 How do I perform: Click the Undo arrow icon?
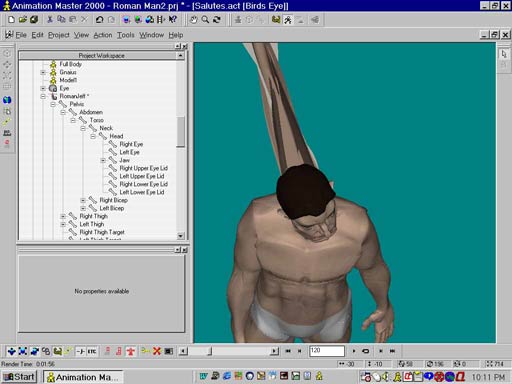99,20
